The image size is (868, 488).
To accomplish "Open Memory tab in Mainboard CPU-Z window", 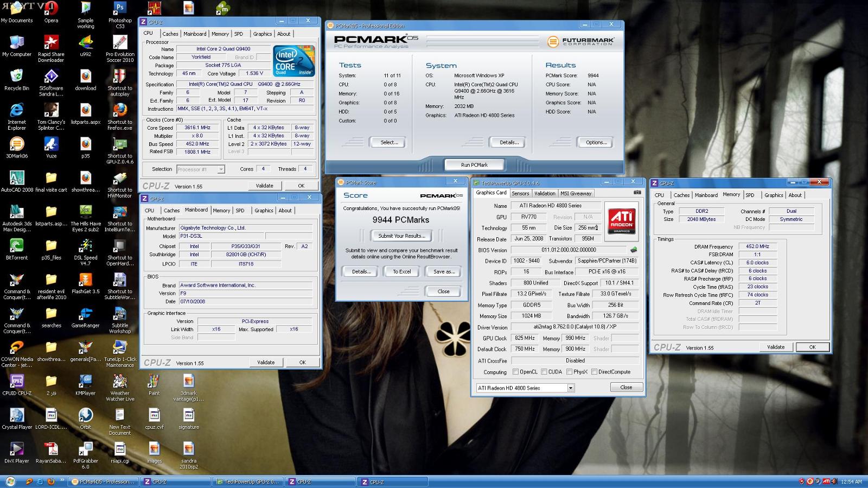I will coord(221,211).
